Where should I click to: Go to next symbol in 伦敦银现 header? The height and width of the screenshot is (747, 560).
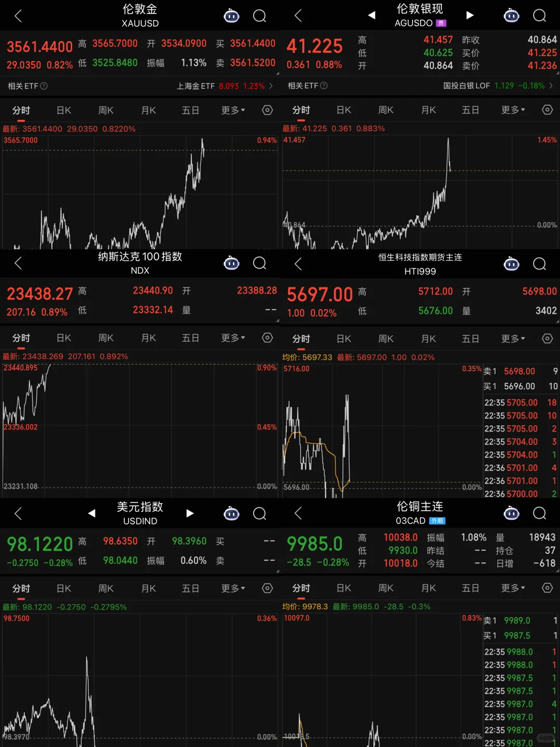[x=470, y=15]
